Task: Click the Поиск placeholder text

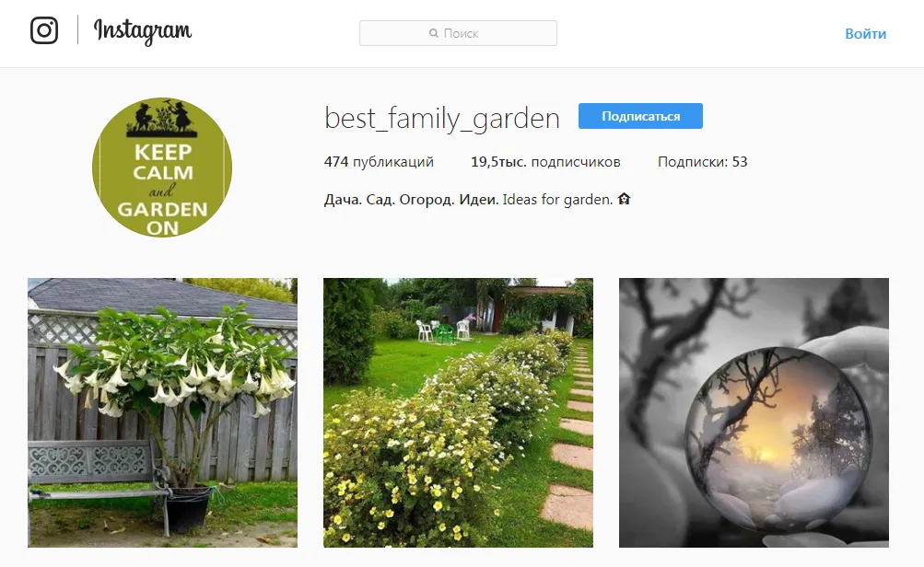Action: [461, 33]
